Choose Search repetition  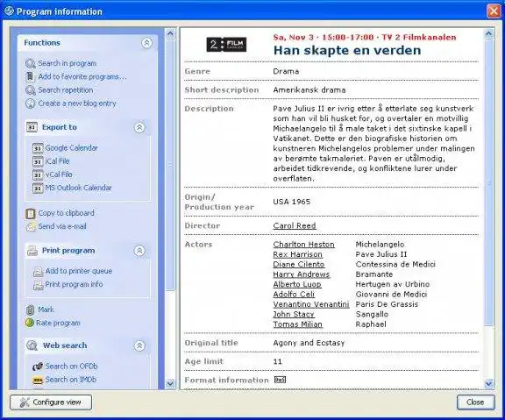click(66, 90)
